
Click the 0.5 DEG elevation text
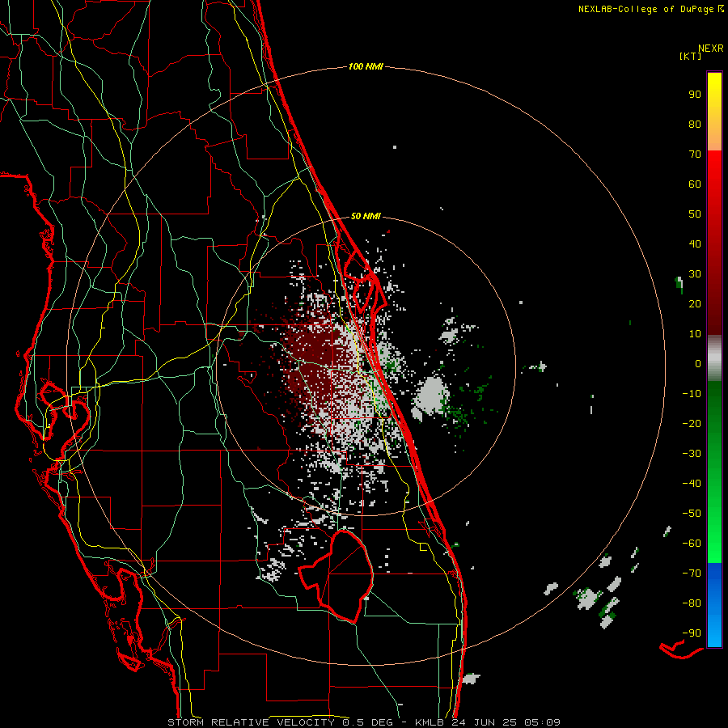[369, 722]
